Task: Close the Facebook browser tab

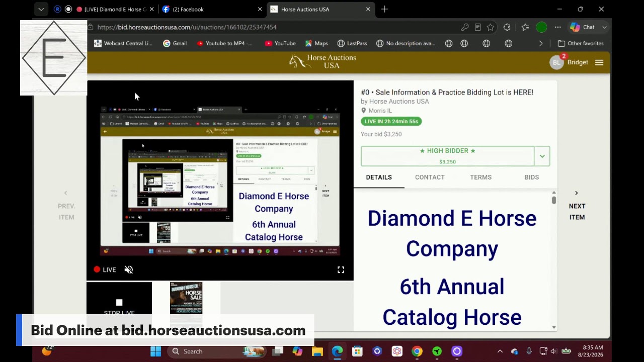Action: click(260, 9)
